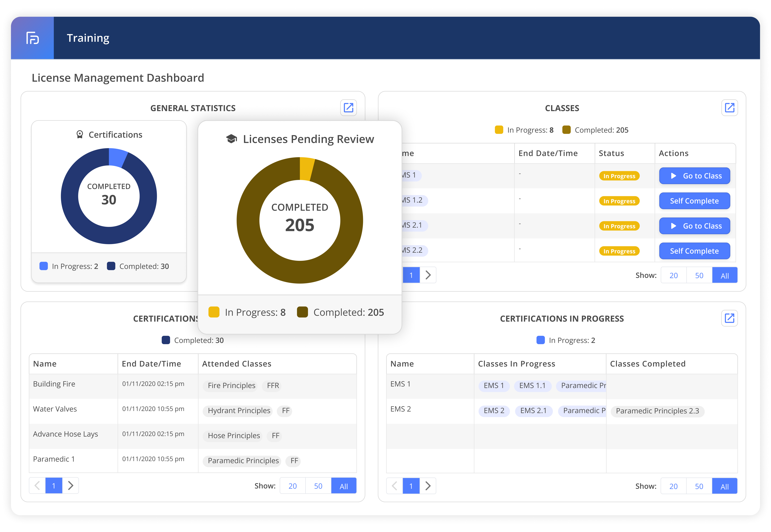
Task: Click Go to Class for first row
Action: pos(694,176)
